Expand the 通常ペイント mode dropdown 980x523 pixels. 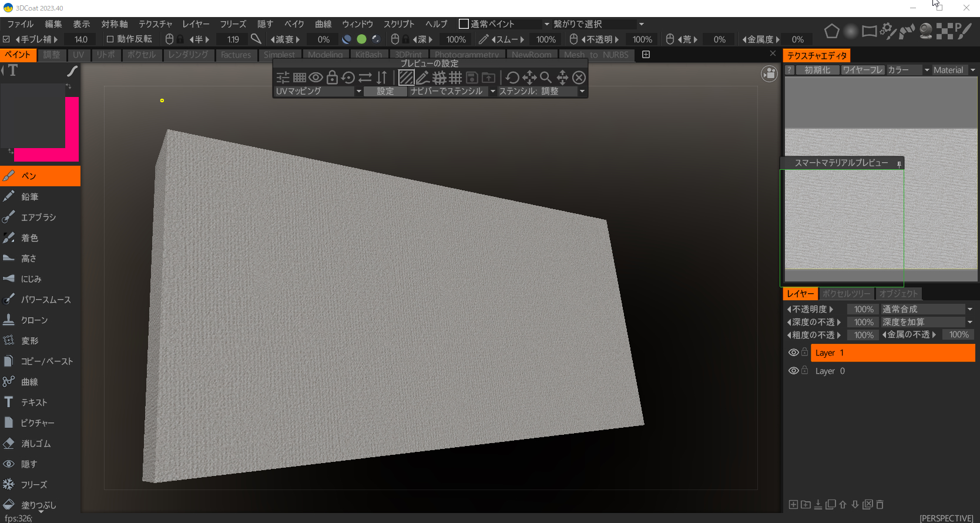coord(546,24)
